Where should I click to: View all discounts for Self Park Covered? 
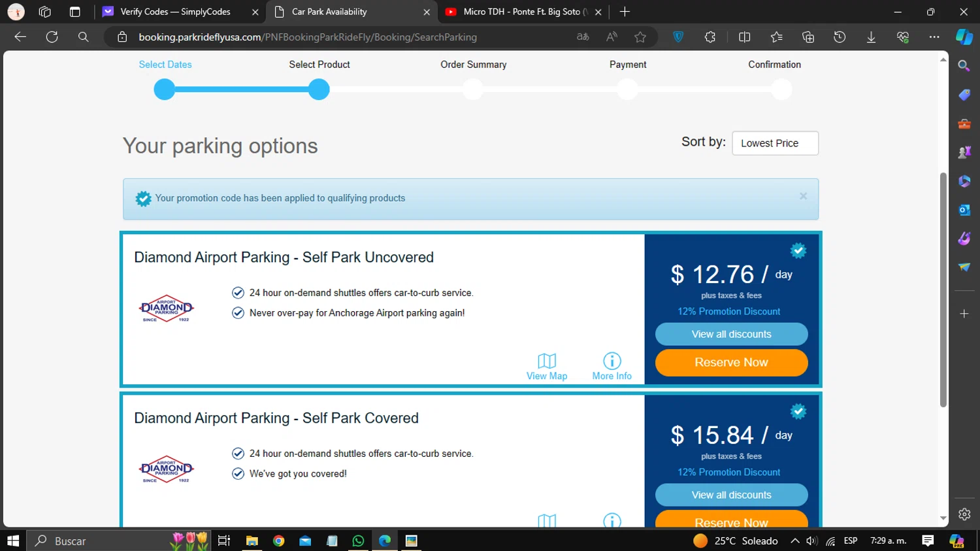pos(731,495)
